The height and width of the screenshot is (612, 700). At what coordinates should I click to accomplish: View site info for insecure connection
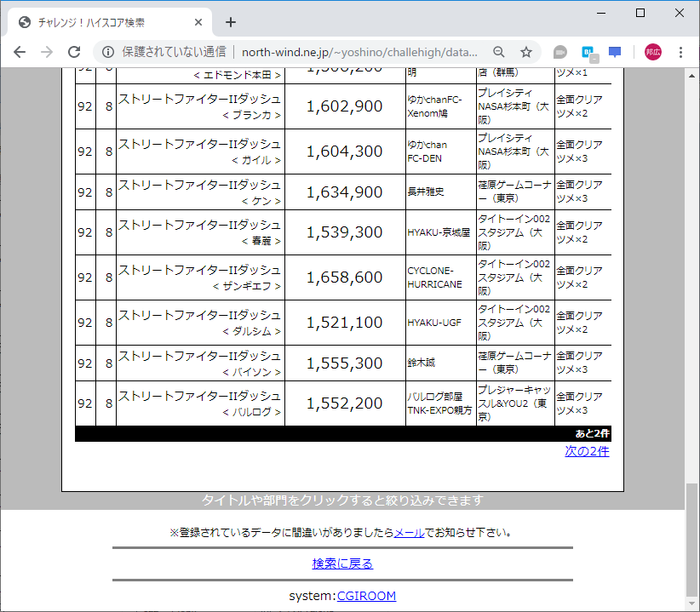[x=107, y=52]
